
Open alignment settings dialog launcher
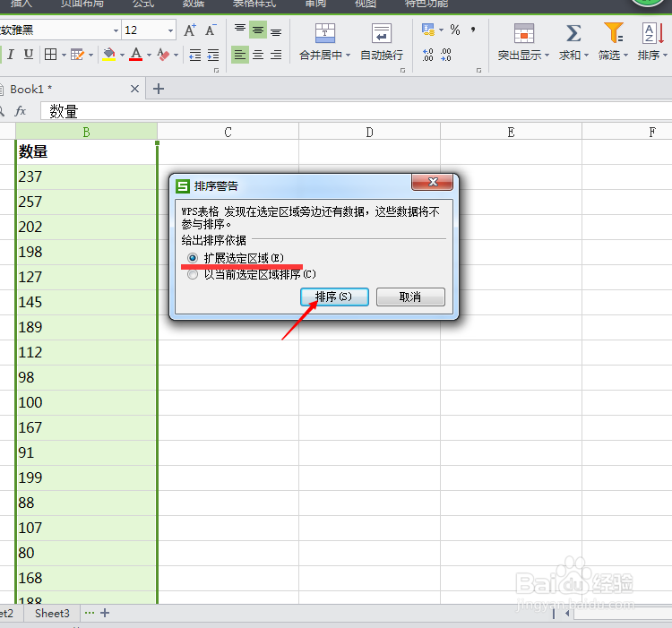(402, 70)
